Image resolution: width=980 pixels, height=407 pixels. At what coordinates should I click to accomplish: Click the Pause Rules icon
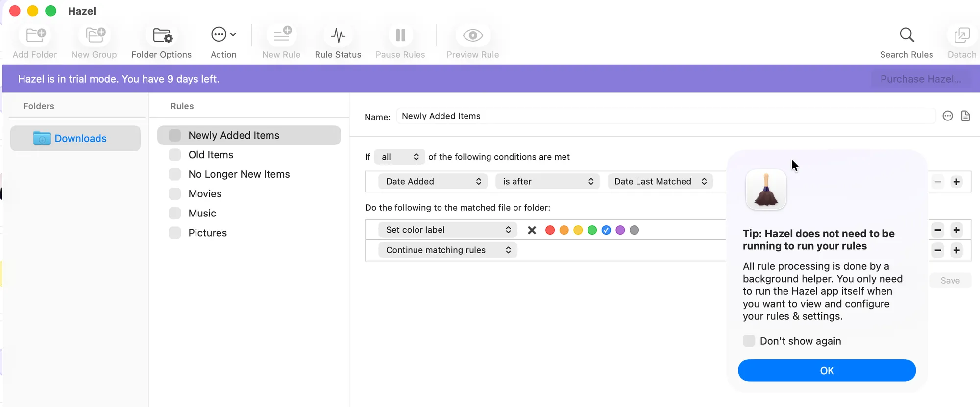400,35
